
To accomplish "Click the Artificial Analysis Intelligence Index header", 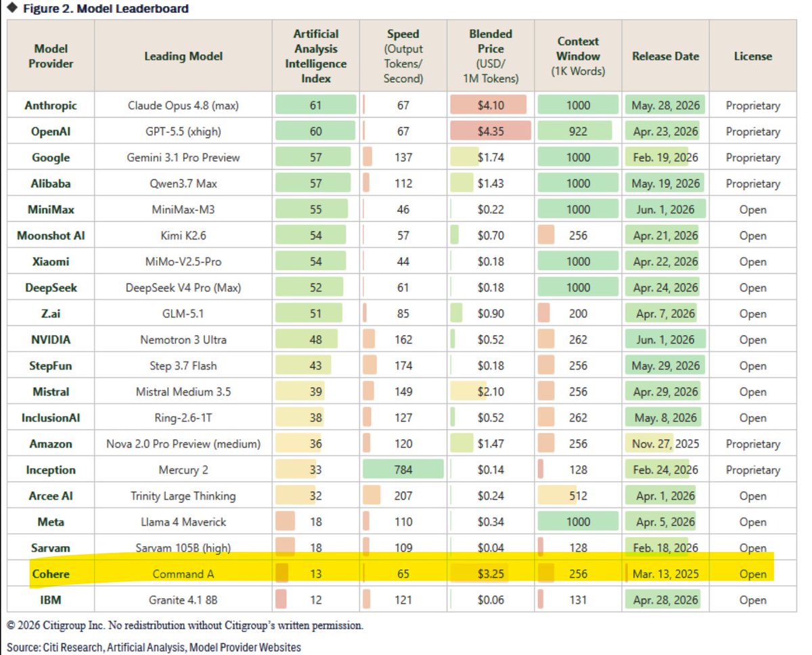I will [x=316, y=56].
